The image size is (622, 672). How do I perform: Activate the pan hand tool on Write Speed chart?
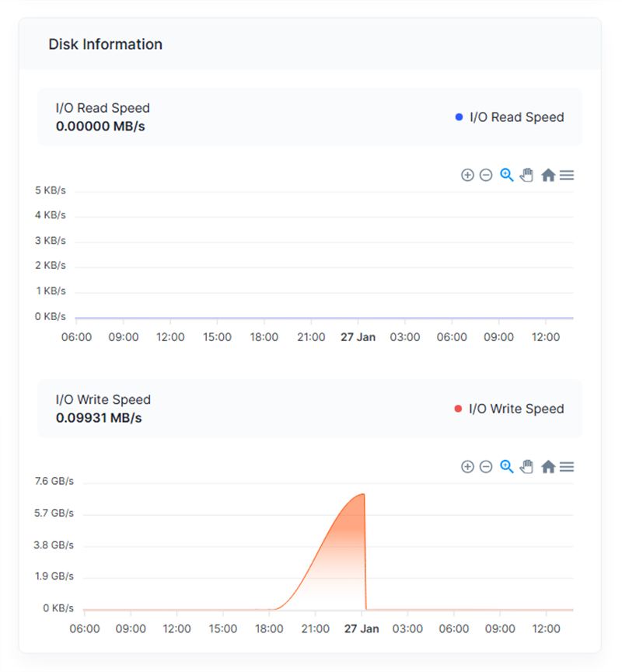527,467
